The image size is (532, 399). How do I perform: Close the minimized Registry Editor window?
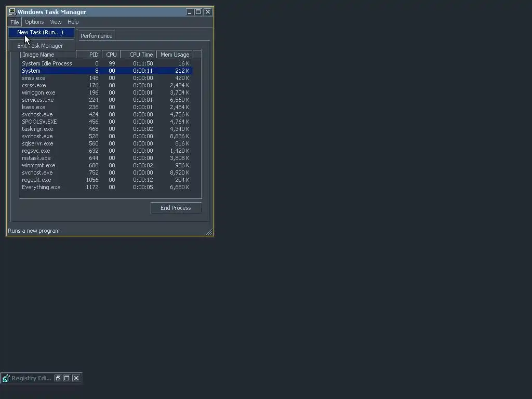point(76,378)
